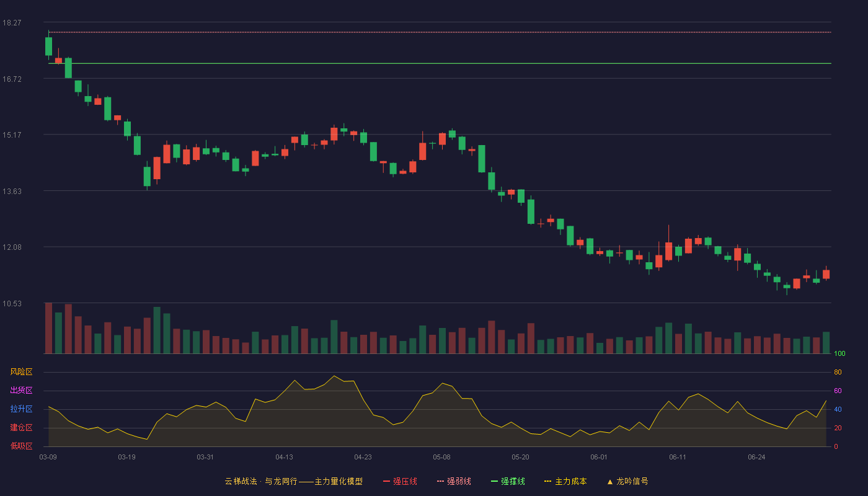Click the solid green horizontal support line
Viewport: 868px width, 496px height.
click(440, 63)
